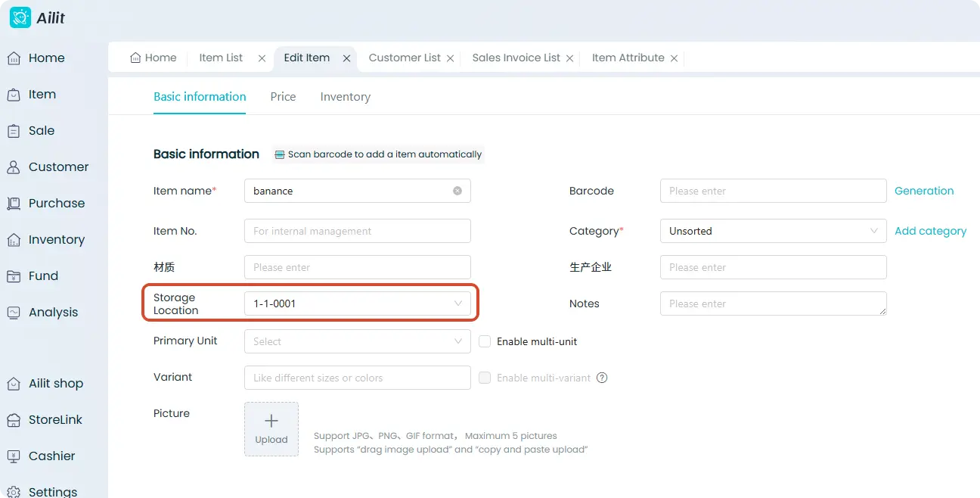Click the Add category link
Viewport: 980px width, 498px height.
click(x=930, y=231)
